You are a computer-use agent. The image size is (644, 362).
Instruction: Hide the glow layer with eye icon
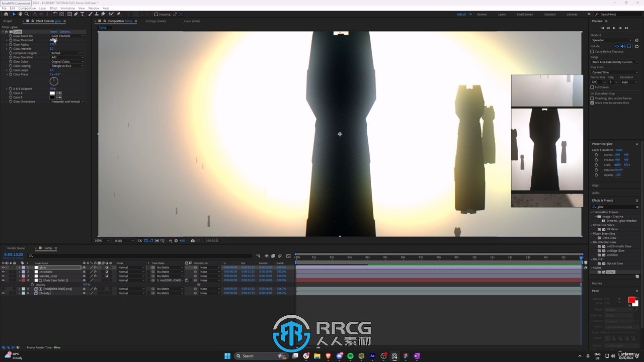point(3,267)
